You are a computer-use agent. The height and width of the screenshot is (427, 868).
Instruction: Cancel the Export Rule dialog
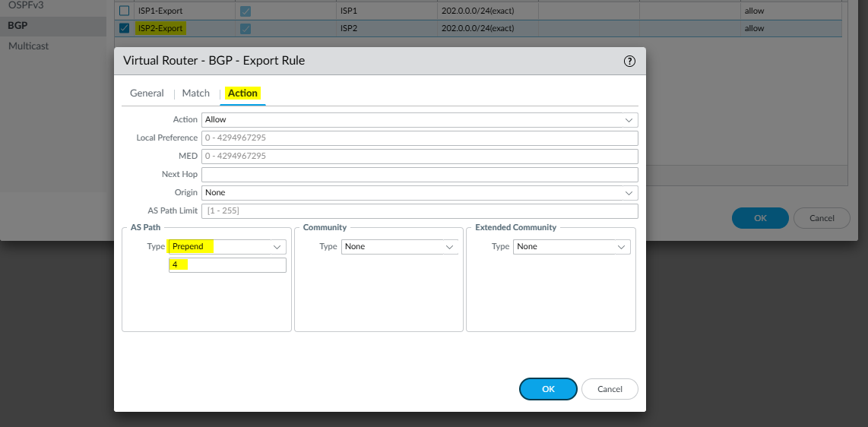pyautogui.click(x=610, y=389)
